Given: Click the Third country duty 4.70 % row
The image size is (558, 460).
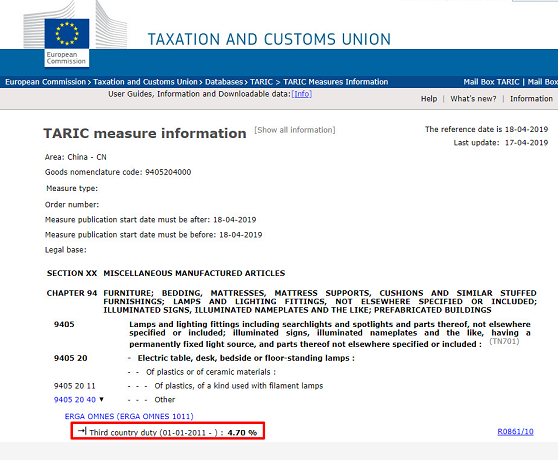Looking at the screenshot, I should point(168,431).
